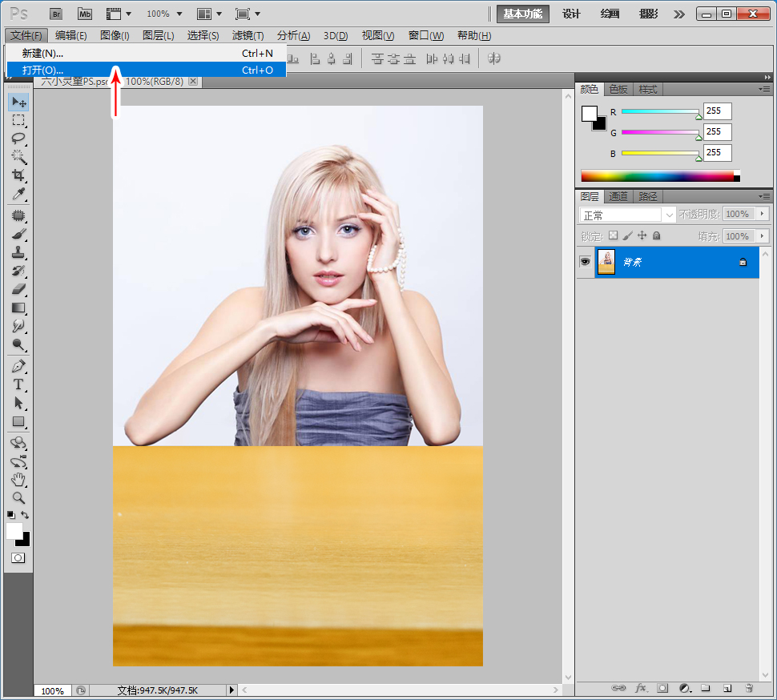Choose 新建(N)... from File menu
Viewport: 777px width, 700px height.
pyautogui.click(x=147, y=54)
